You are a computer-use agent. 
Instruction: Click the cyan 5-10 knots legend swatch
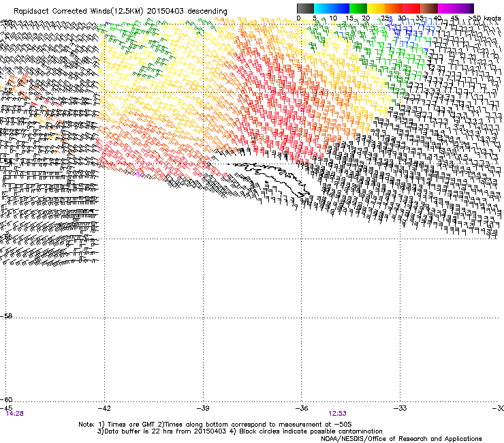[322, 8]
